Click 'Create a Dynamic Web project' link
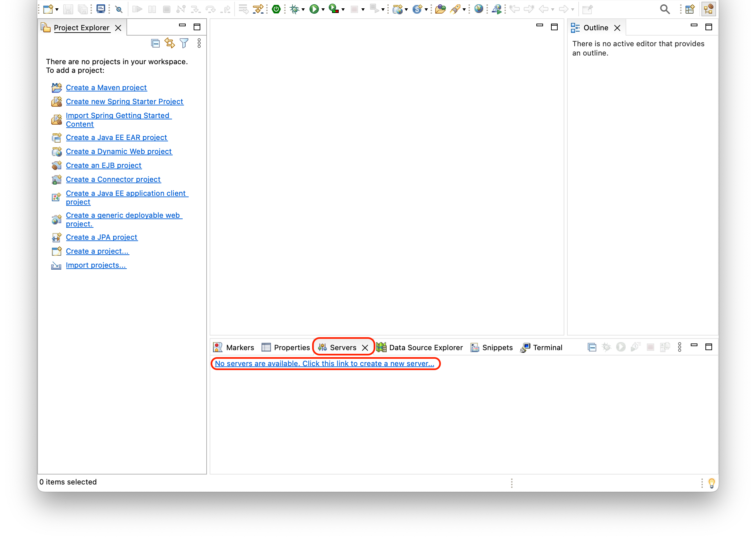Image resolution: width=756 pixels, height=541 pixels. tap(119, 152)
